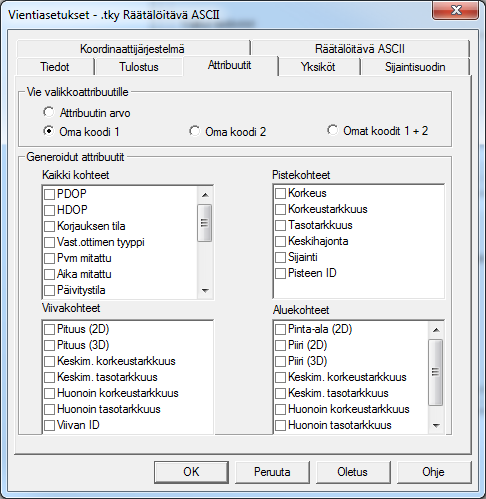The height and width of the screenshot is (499, 486).
Task: Restore defaults with the Oletus button
Action: tap(353, 472)
